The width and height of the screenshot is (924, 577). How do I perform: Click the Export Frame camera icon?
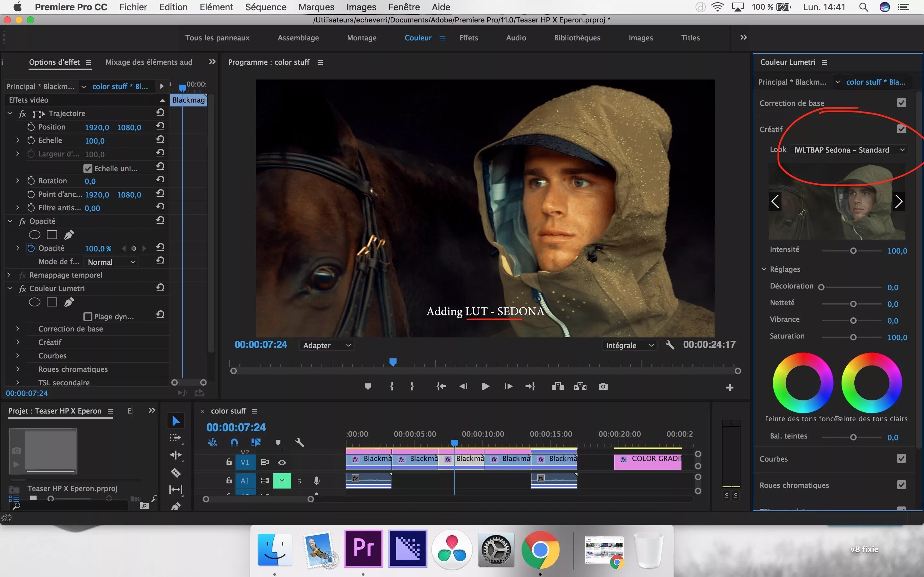pyautogui.click(x=603, y=387)
